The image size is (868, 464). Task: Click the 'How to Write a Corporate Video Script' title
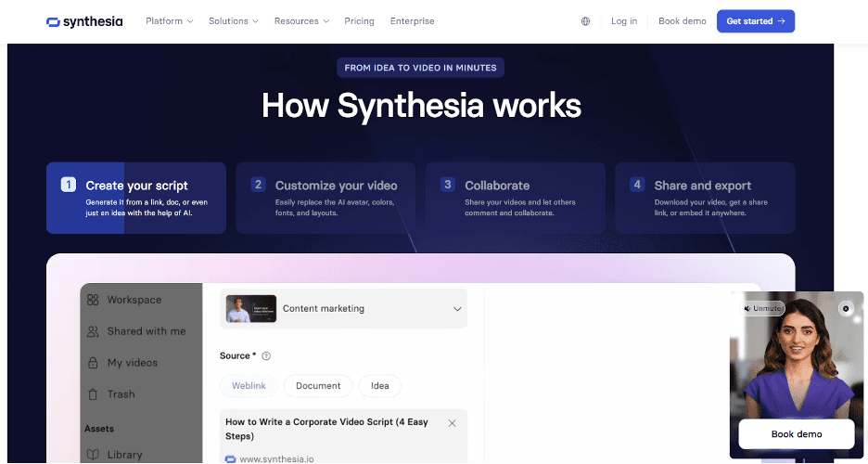click(326, 429)
